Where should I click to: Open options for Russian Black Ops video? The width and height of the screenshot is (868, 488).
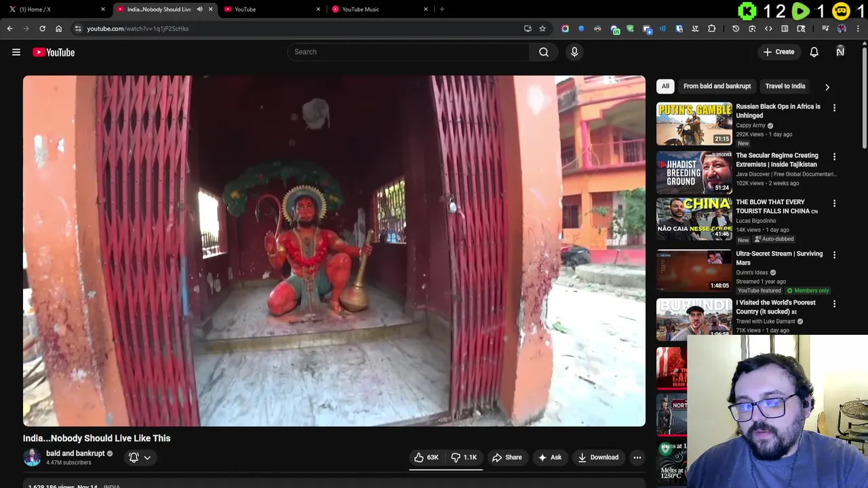(x=834, y=108)
